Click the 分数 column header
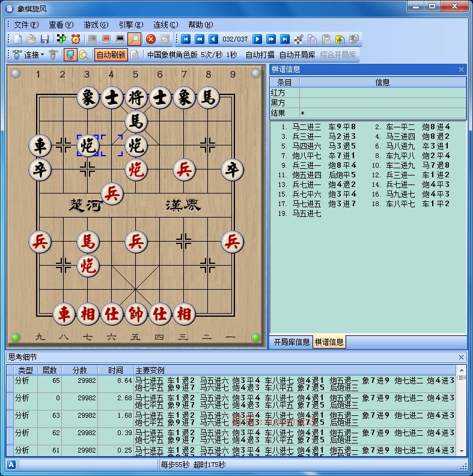 pyautogui.click(x=80, y=370)
